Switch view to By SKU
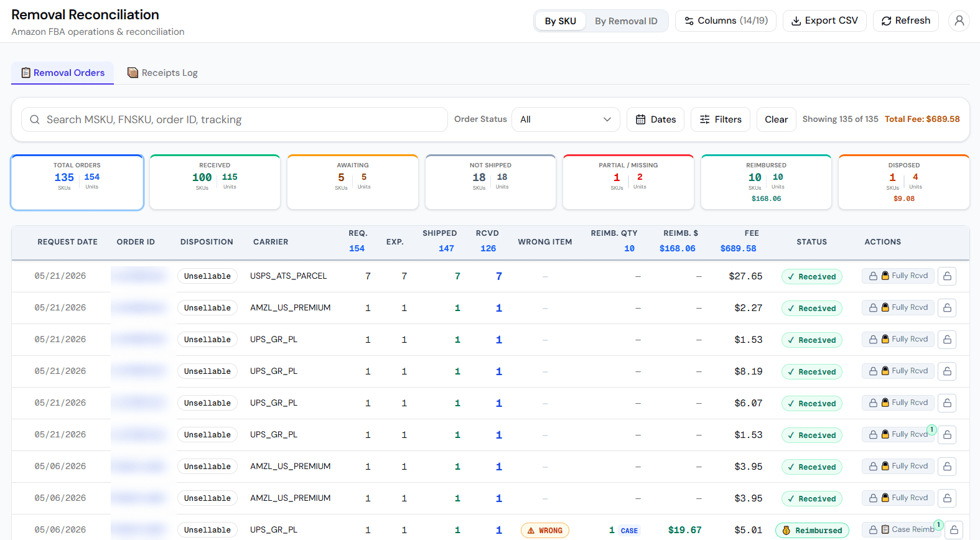 [560, 21]
